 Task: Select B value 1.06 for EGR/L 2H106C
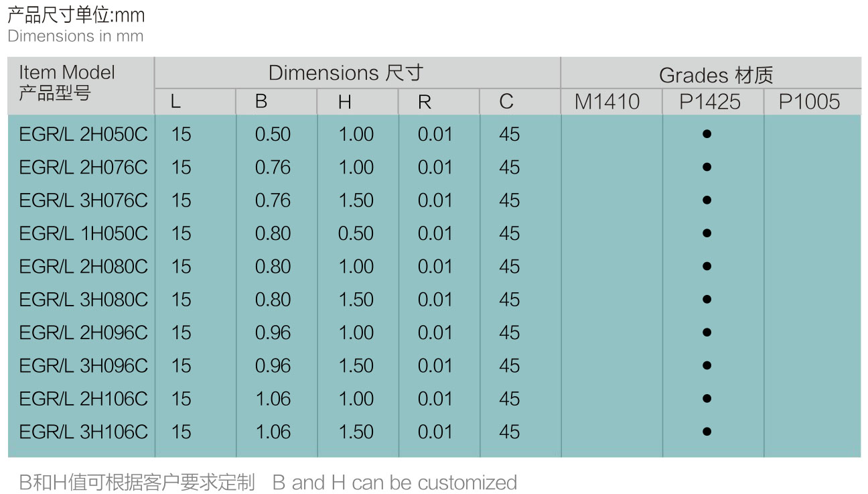[x=273, y=399]
